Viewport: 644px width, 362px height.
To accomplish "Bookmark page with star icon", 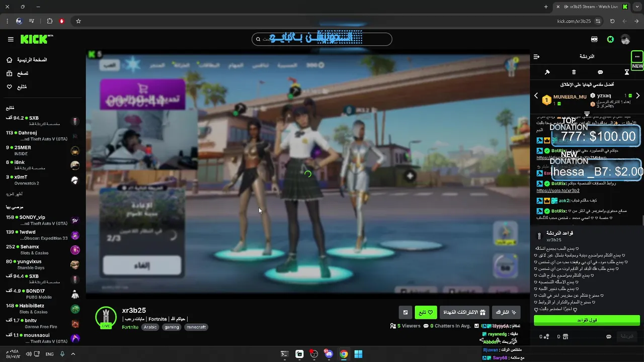I will pos(78,21).
